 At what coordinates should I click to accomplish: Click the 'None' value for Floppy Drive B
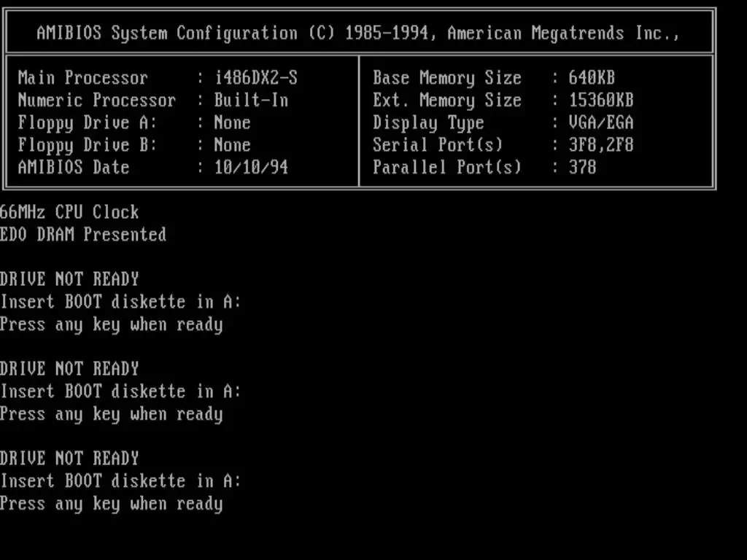point(233,145)
